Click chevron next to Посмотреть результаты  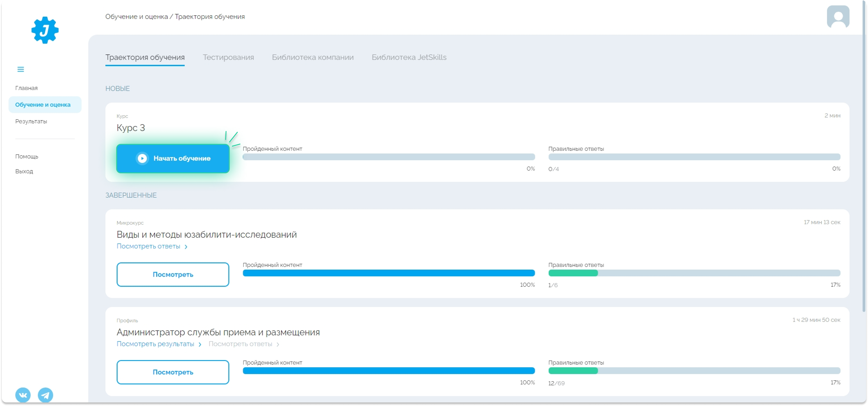coord(200,344)
